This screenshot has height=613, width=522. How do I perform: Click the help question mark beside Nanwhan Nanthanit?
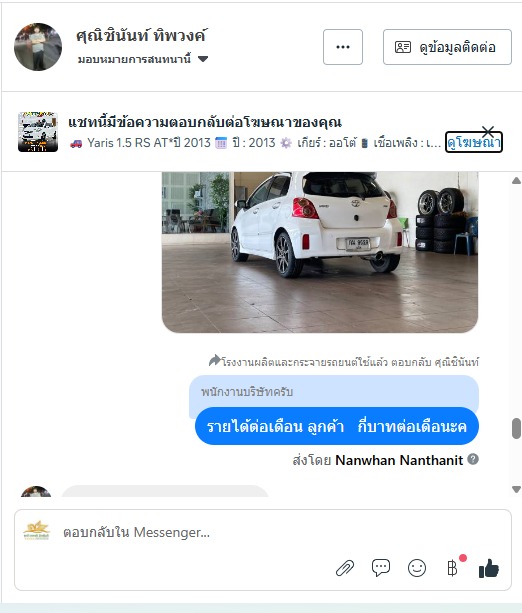point(473,459)
